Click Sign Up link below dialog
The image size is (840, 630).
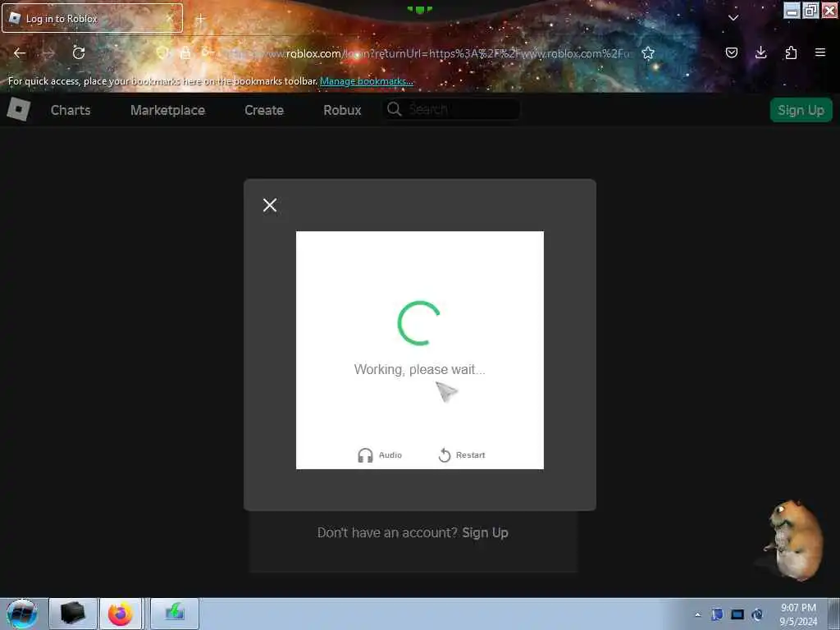(x=485, y=532)
